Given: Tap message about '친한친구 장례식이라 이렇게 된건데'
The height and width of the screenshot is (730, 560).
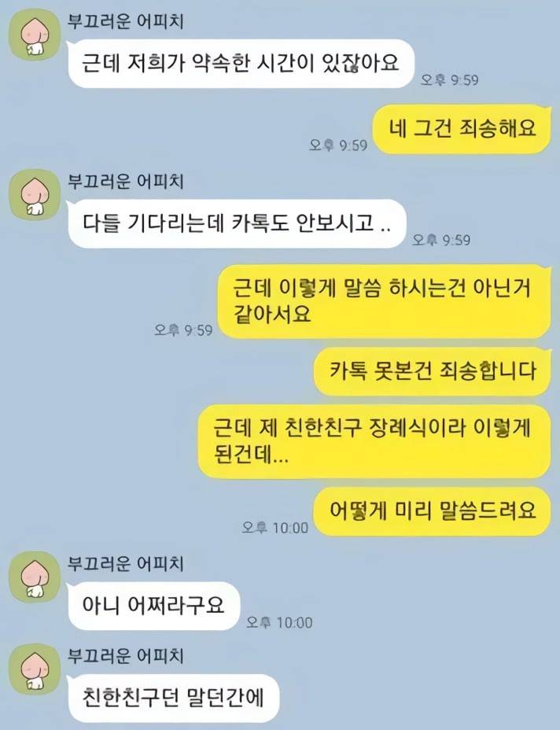Looking at the screenshot, I should coord(374,441).
